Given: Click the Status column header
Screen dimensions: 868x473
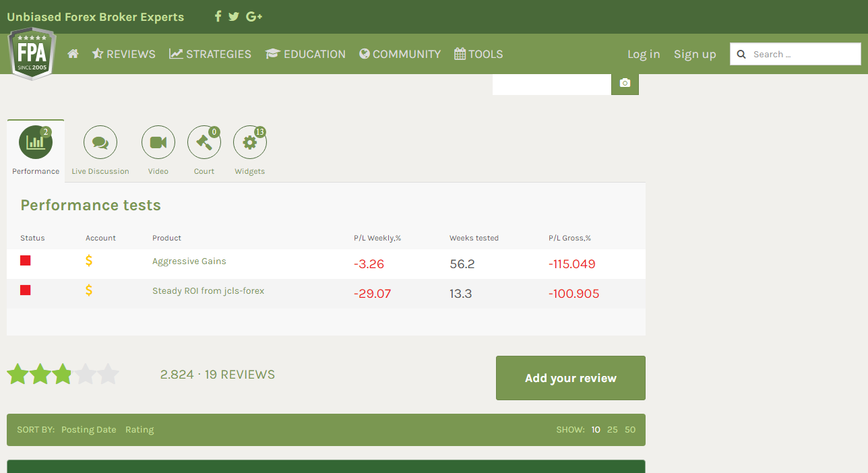Looking at the screenshot, I should (32, 238).
